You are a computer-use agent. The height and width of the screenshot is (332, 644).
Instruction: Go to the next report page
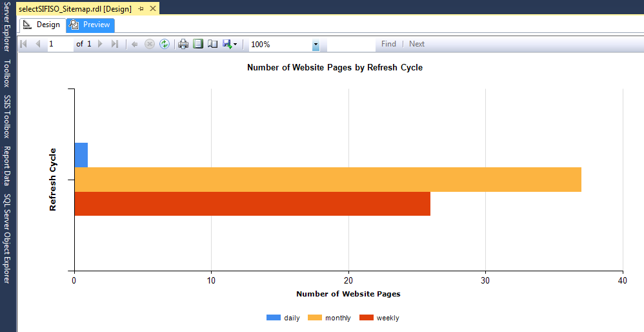(x=100, y=44)
